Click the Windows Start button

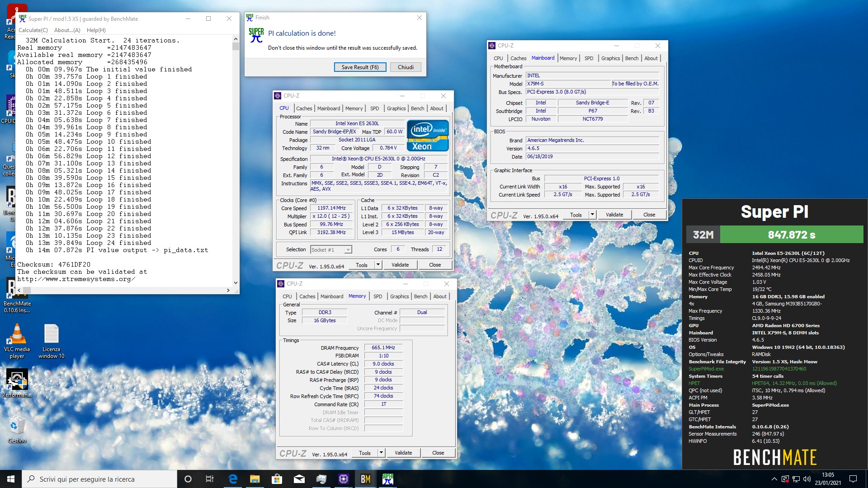(x=11, y=479)
